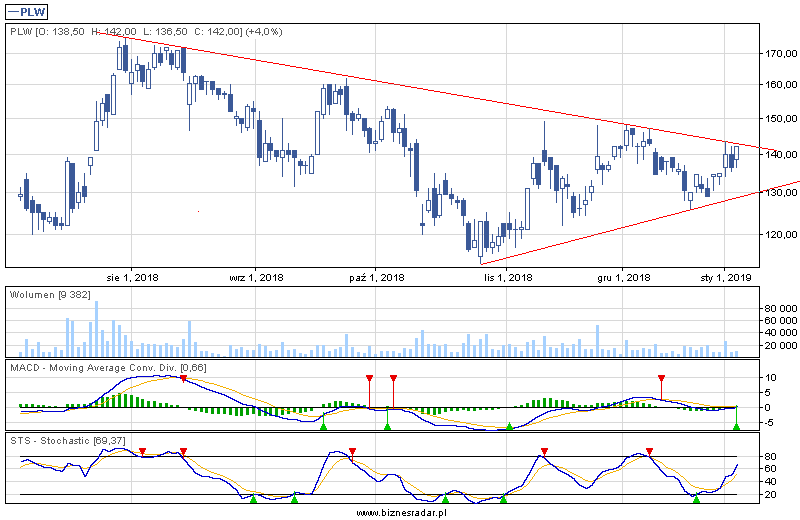The height and width of the screenshot is (520, 800).
Task: Select the STS - Stochastic panel title
Action: pyautogui.click(x=69, y=439)
